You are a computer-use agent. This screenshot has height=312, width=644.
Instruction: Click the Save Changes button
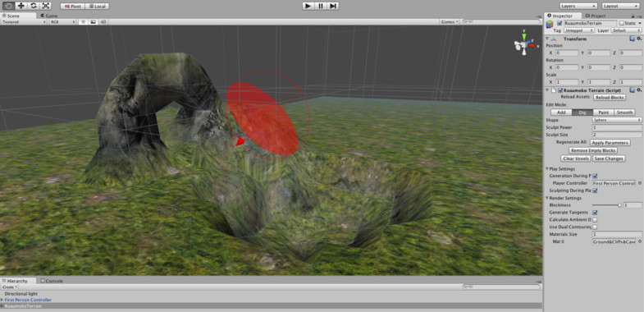click(x=610, y=158)
